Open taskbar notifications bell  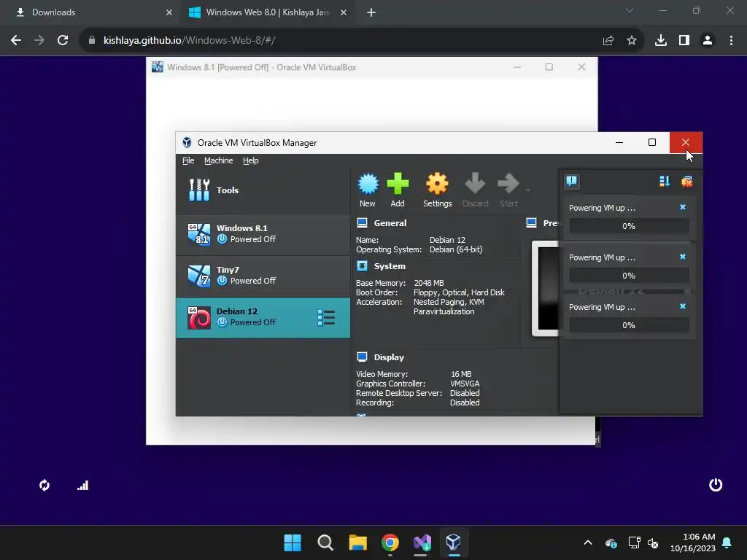click(727, 542)
